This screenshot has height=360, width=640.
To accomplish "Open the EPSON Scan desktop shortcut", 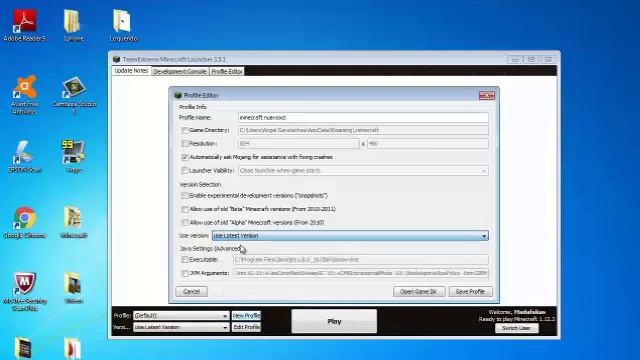I will [x=24, y=156].
